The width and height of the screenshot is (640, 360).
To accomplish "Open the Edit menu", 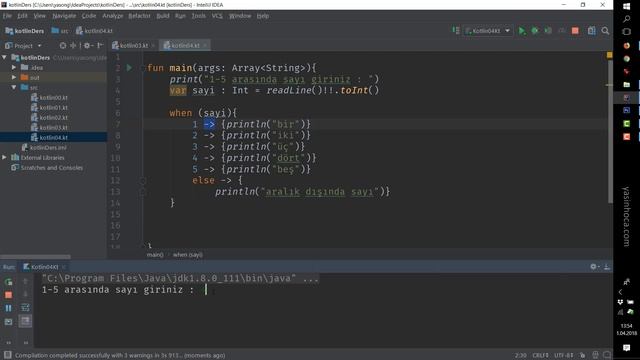I will coord(22,16).
